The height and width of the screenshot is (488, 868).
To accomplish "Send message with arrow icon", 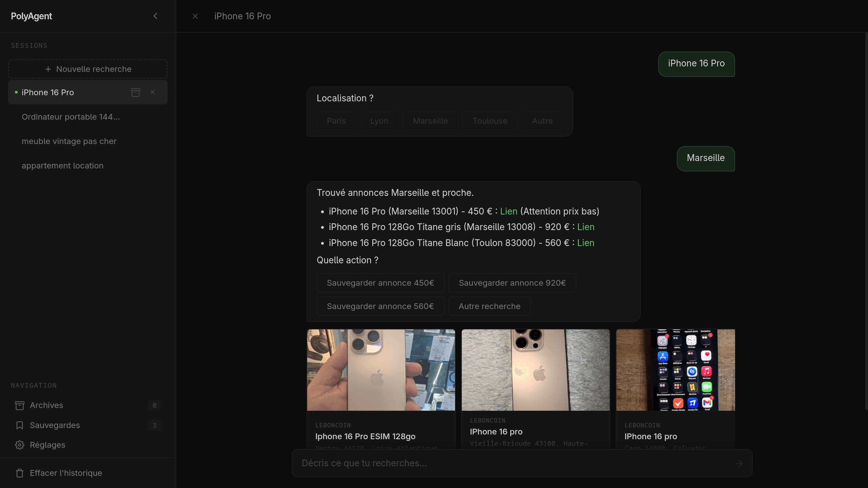I will click(x=739, y=464).
